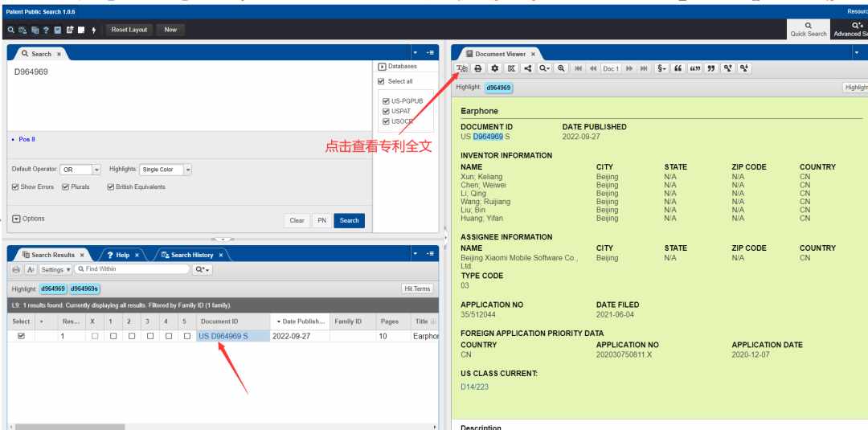The height and width of the screenshot is (430, 868).
Task: Click the double quotation marks icon
Action: pos(694,68)
